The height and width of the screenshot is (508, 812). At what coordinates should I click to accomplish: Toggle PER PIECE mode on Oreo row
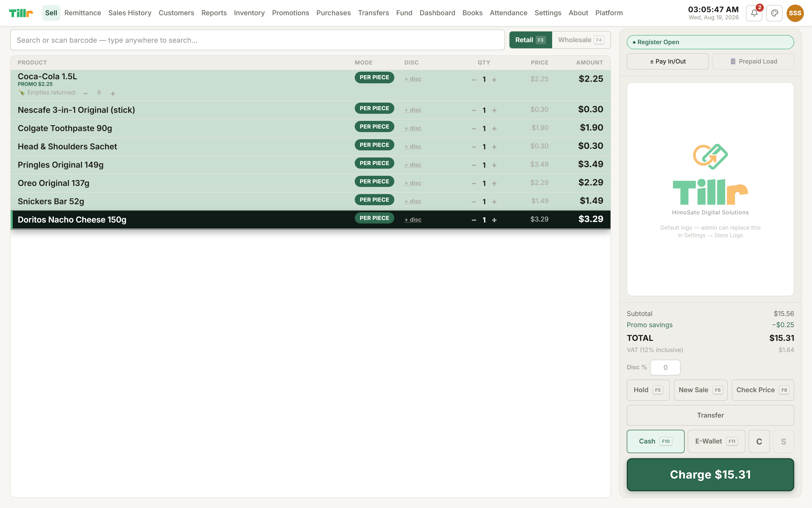[374, 181]
